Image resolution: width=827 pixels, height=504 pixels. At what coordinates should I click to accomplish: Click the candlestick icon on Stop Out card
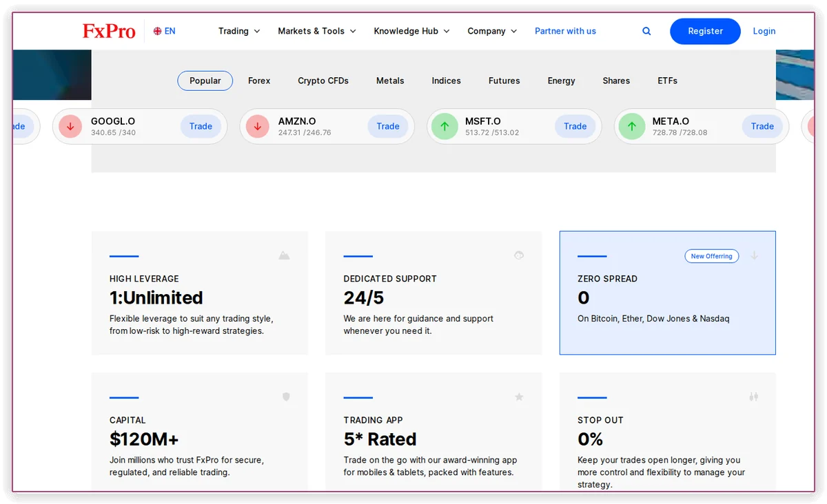pyautogui.click(x=753, y=397)
